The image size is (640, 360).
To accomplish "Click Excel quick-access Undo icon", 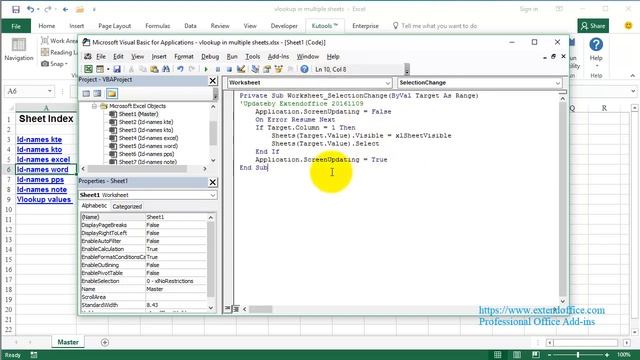I will [x=30, y=9].
